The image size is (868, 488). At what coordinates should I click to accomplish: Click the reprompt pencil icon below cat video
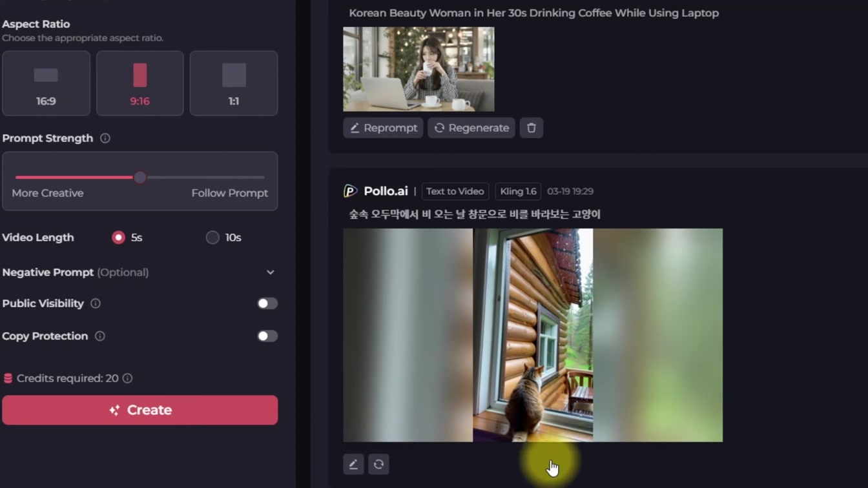353,464
